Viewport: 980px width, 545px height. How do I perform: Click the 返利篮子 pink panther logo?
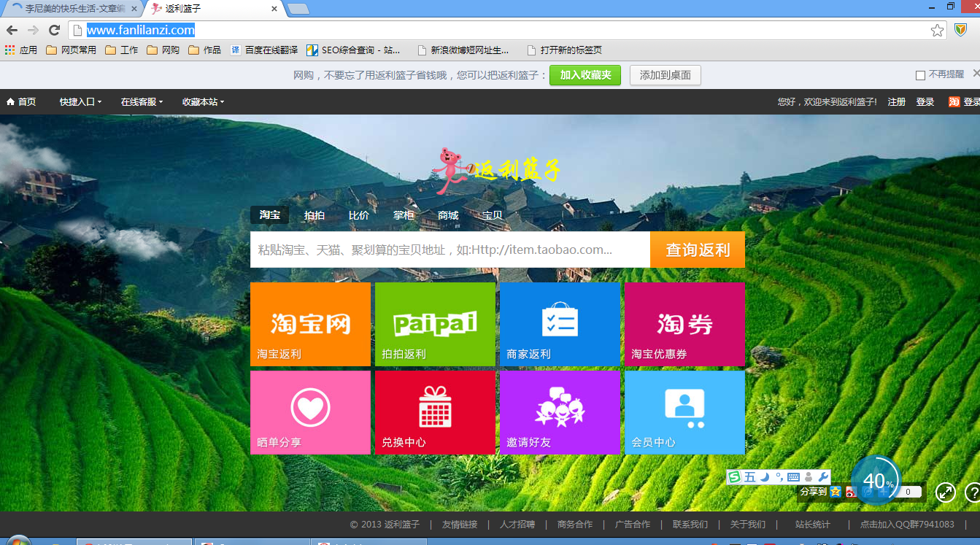coord(496,171)
